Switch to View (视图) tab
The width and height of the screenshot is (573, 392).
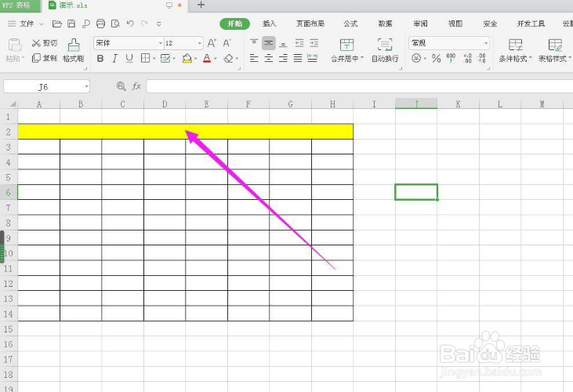[x=455, y=24]
